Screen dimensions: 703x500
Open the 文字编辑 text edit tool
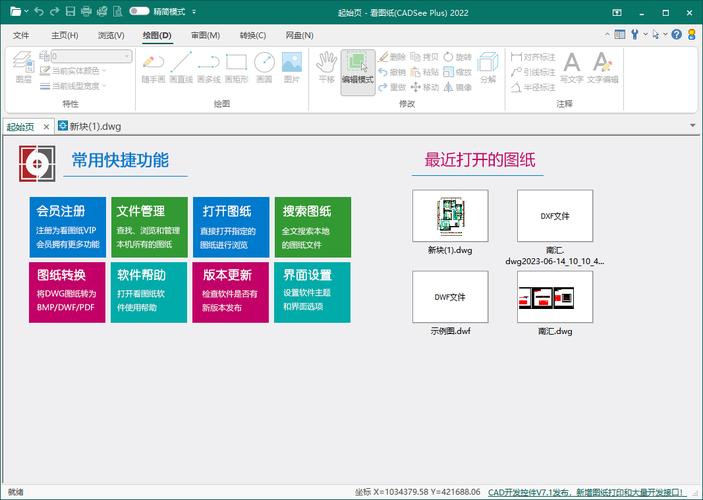[x=603, y=67]
